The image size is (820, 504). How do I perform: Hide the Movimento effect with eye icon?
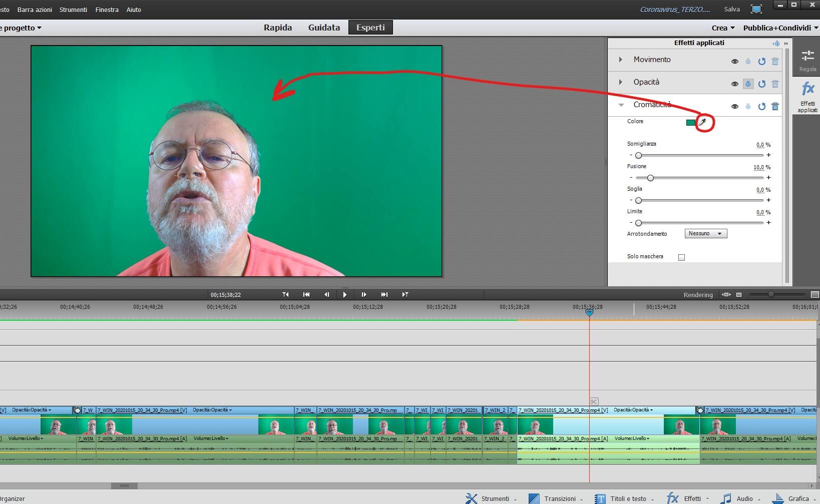(x=734, y=61)
